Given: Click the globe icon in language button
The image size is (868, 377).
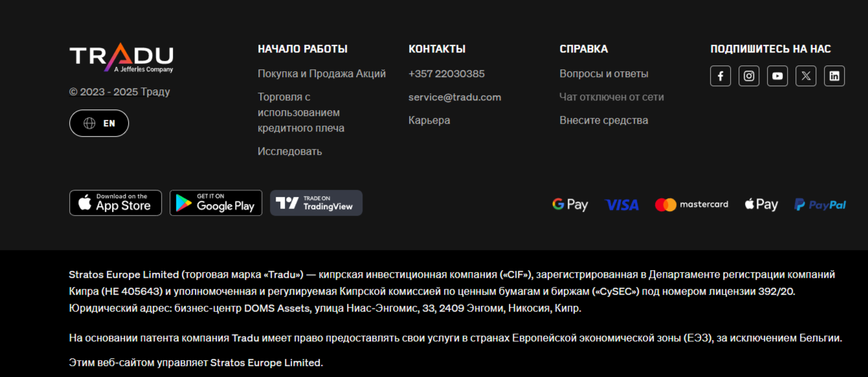Looking at the screenshot, I should (x=89, y=123).
